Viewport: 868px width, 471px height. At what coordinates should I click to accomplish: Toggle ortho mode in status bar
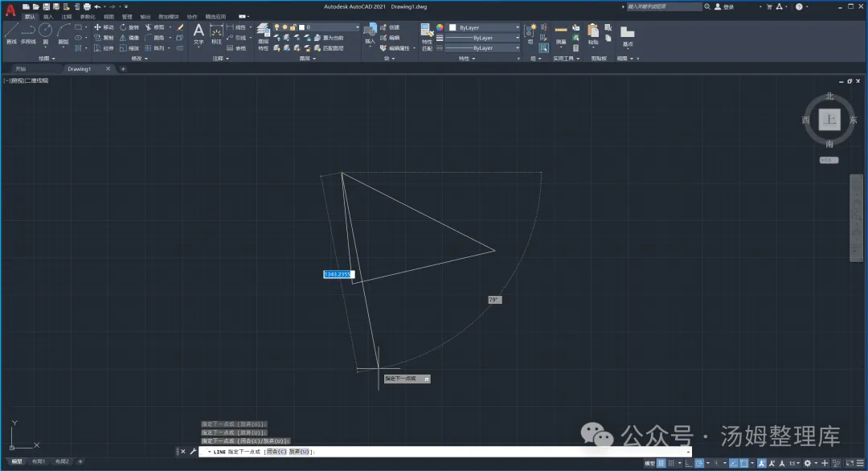[x=690, y=463]
